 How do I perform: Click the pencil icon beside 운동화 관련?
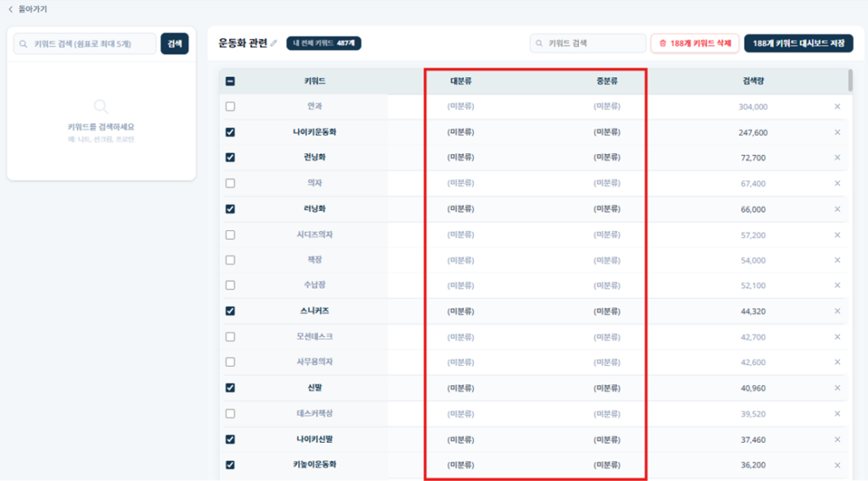pyautogui.click(x=274, y=43)
